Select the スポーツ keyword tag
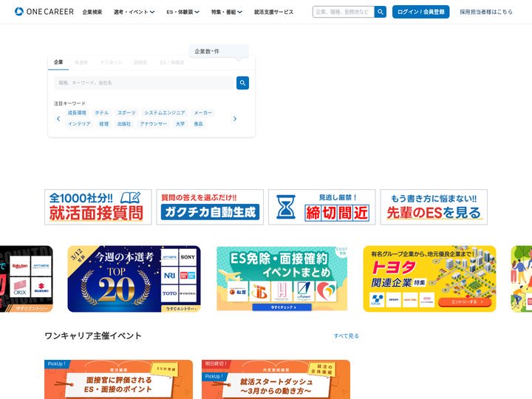The image size is (532, 399). pyautogui.click(x=126, y=112)
